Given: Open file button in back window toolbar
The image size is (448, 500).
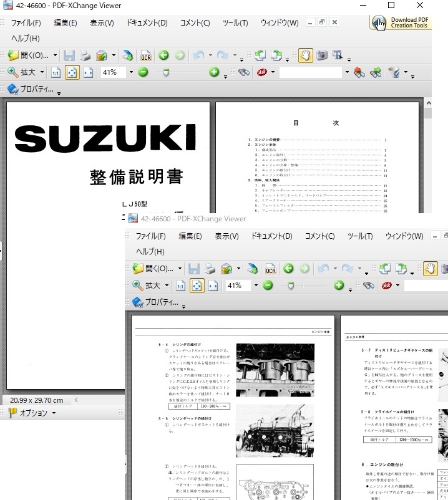Looking at the screenshot, I should click(27, 55).
